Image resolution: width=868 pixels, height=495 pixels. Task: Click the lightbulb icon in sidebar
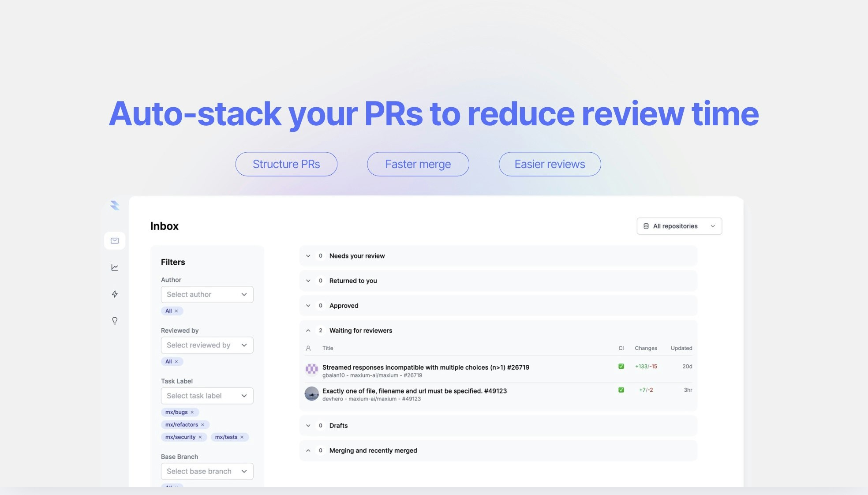tap(115, 321)
